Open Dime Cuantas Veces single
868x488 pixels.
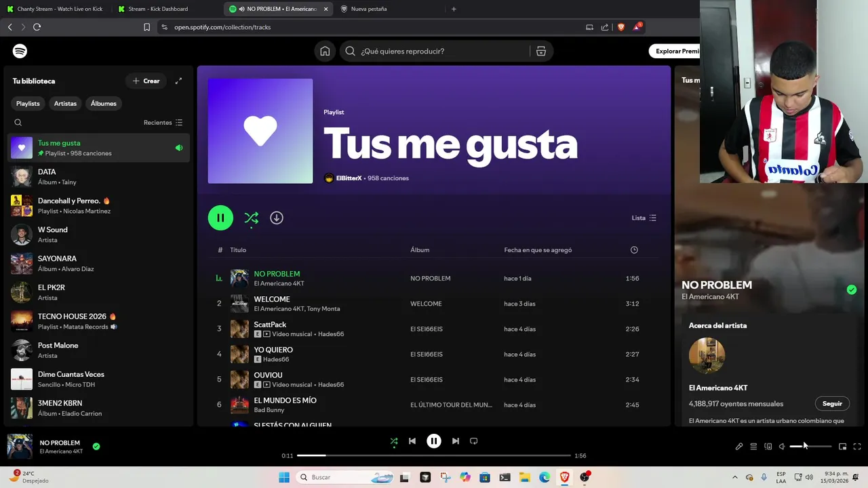tap(99, 379)
